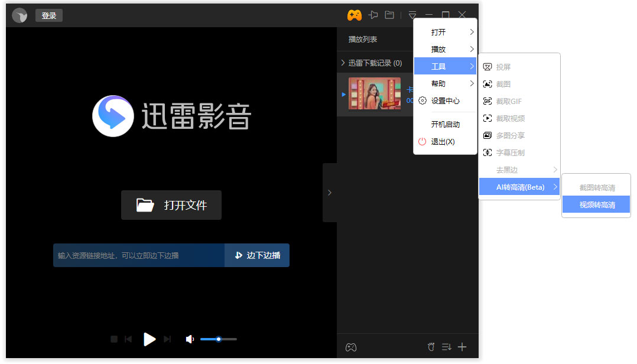The width and height of the screenshot is (637, 364).
Task: Clear playlist with the trash icon
Action: [x=431, y=347]
